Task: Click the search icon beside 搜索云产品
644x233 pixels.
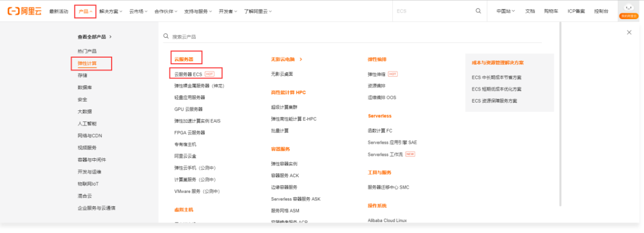Action: tap(166, 37)
